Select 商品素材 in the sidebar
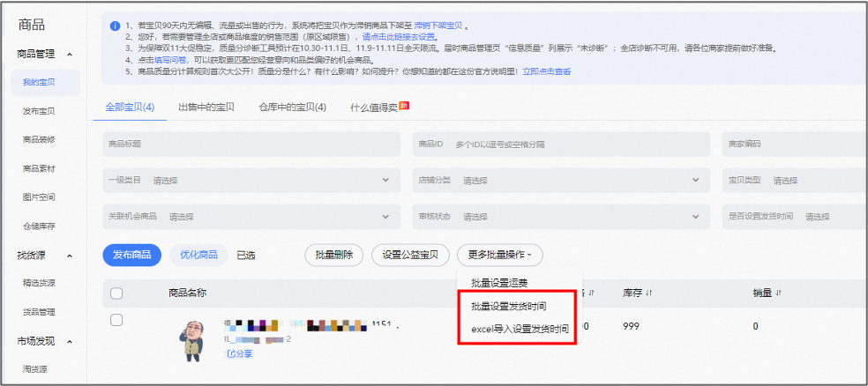The image size is (868, 386). click(39, 168)
